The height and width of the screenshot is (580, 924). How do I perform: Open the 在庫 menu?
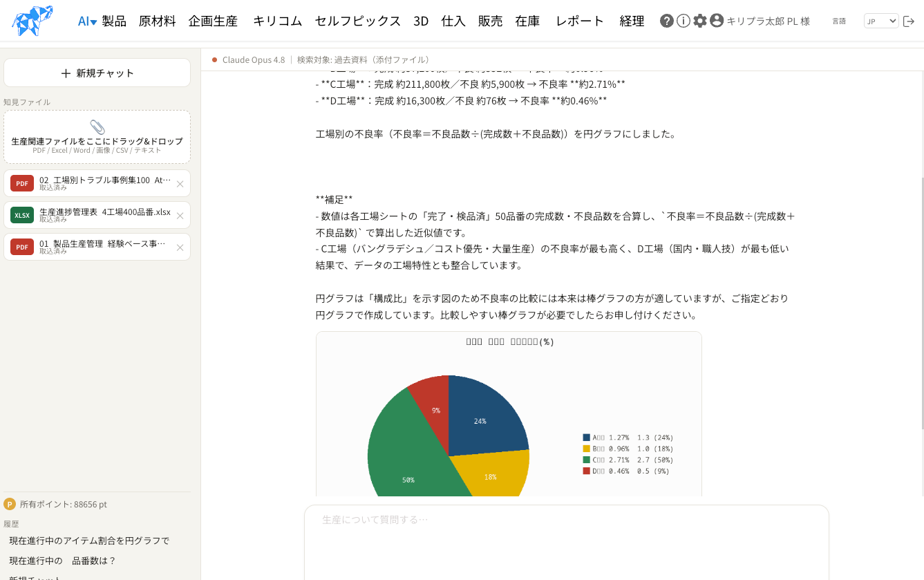[528, 21]
